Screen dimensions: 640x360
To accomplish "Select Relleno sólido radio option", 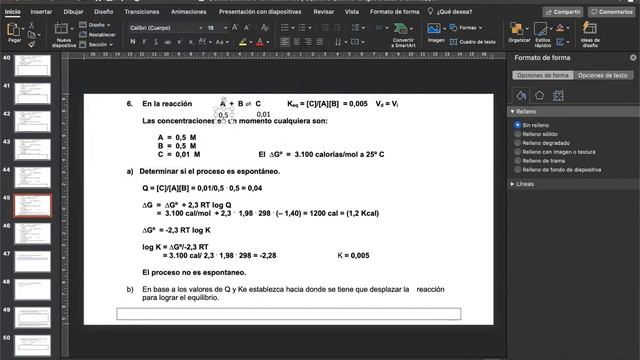I will point(518,134).
